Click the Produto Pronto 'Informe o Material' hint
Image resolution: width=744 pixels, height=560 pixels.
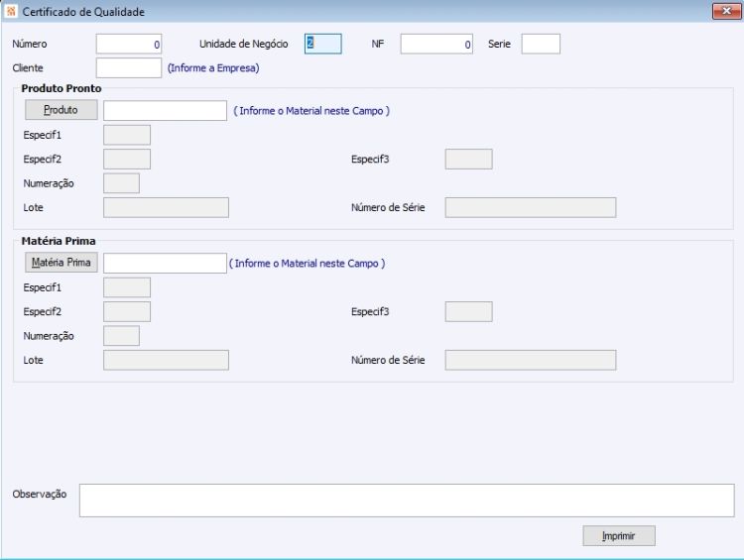tap(311, 111)
